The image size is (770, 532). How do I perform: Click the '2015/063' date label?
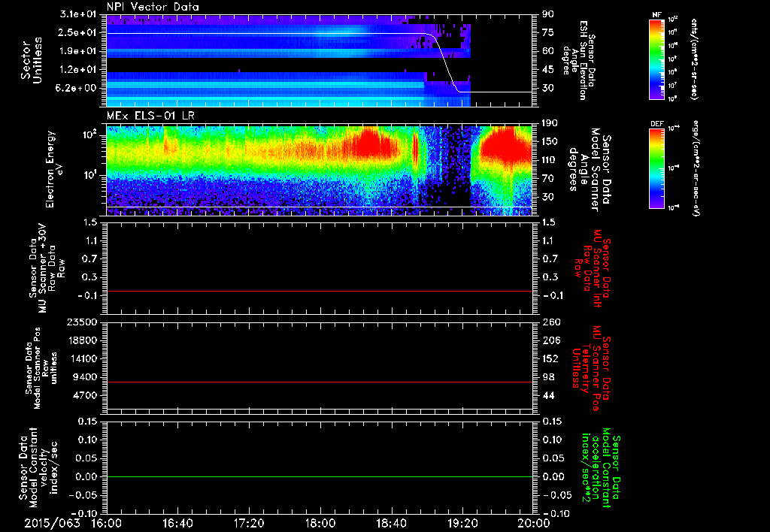53,523
